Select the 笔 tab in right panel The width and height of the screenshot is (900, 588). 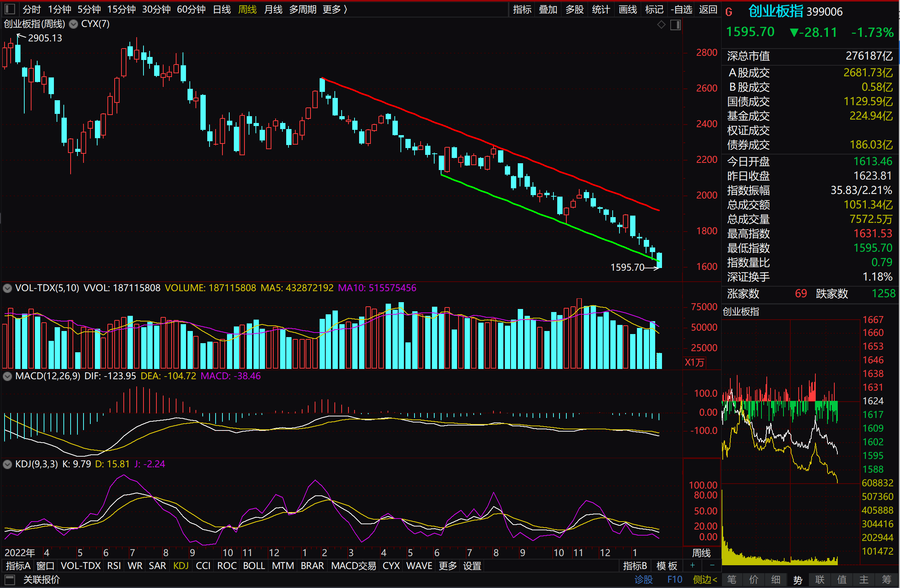coord(732,580)
